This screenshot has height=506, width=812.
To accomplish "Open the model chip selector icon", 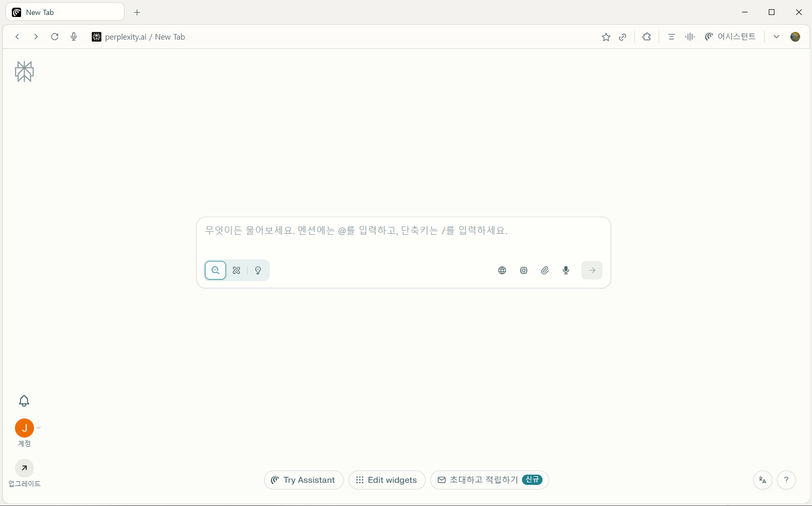I will pyautogui.click(x=524, y=270).
